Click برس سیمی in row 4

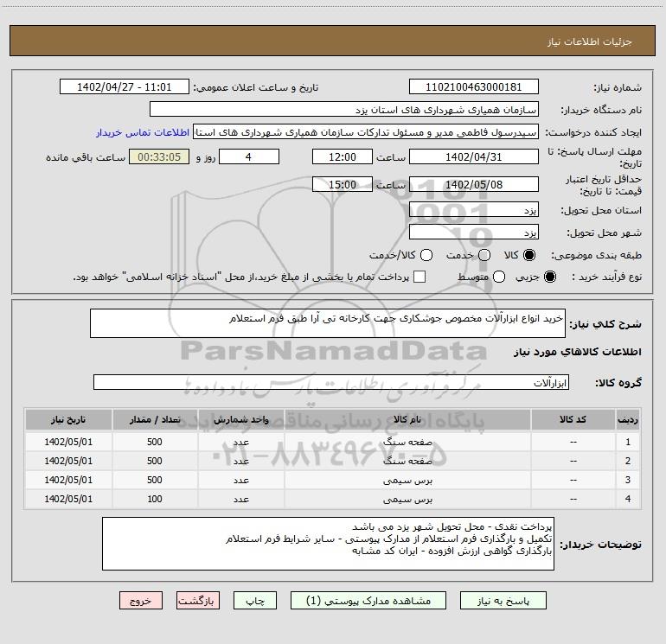pyautogui.click(x=407, y=500)
